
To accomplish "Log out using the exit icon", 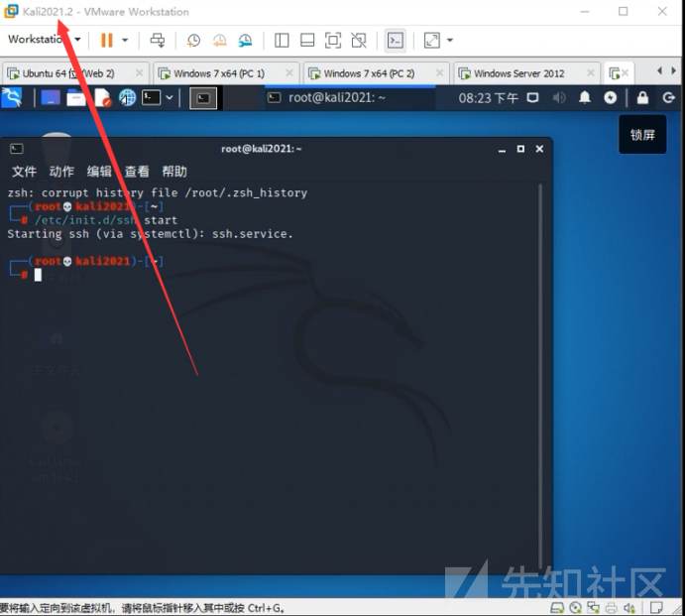I will click(x=668, y=97).
